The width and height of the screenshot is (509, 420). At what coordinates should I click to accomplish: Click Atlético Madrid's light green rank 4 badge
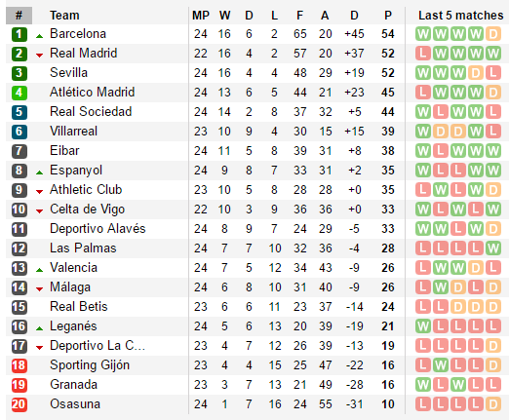(20, 93)
